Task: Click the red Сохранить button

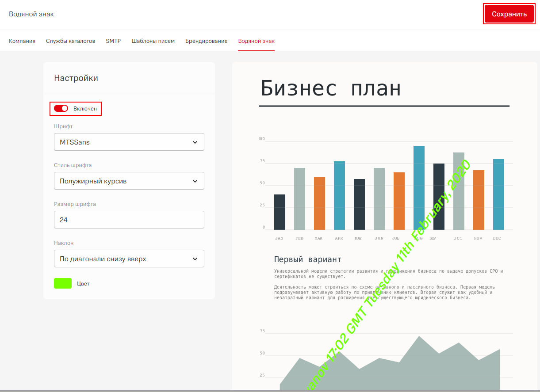Action: coord(509,14)
